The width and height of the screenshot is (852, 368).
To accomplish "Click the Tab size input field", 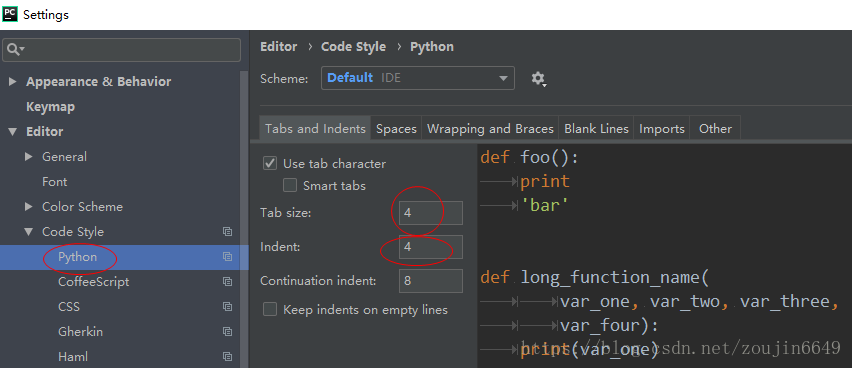I will click(x=431, y=213).
